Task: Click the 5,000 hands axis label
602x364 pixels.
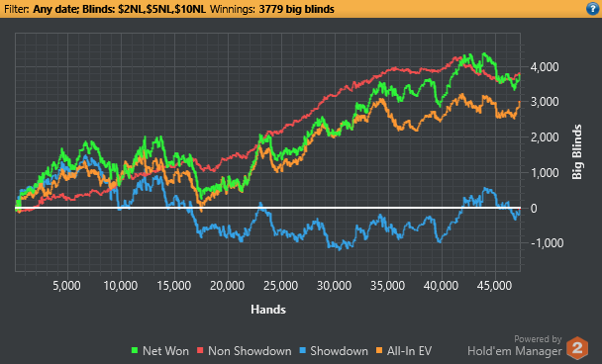Action: coord(66,286)
